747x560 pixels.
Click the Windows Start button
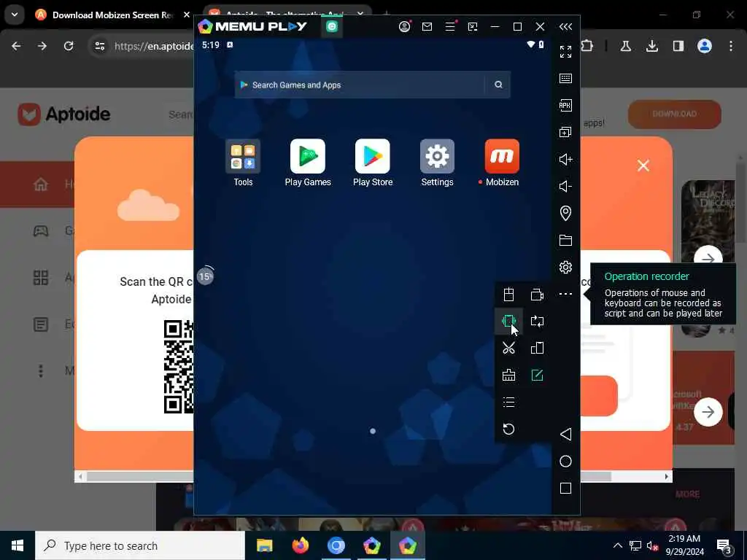18,545
